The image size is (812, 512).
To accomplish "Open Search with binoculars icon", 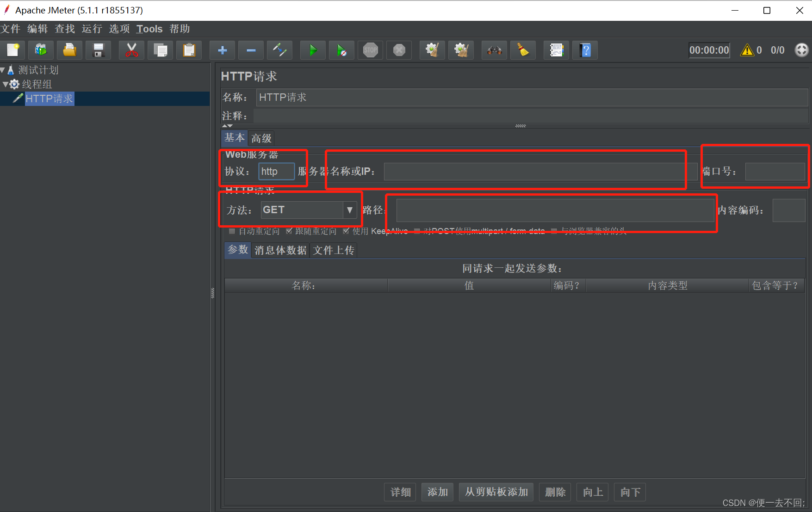I will pos(495,50).
